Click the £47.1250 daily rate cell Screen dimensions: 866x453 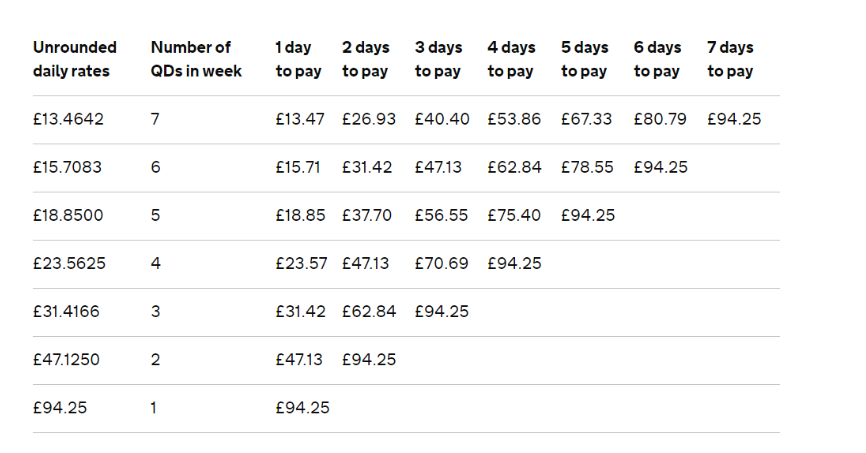tap(66, 360)
